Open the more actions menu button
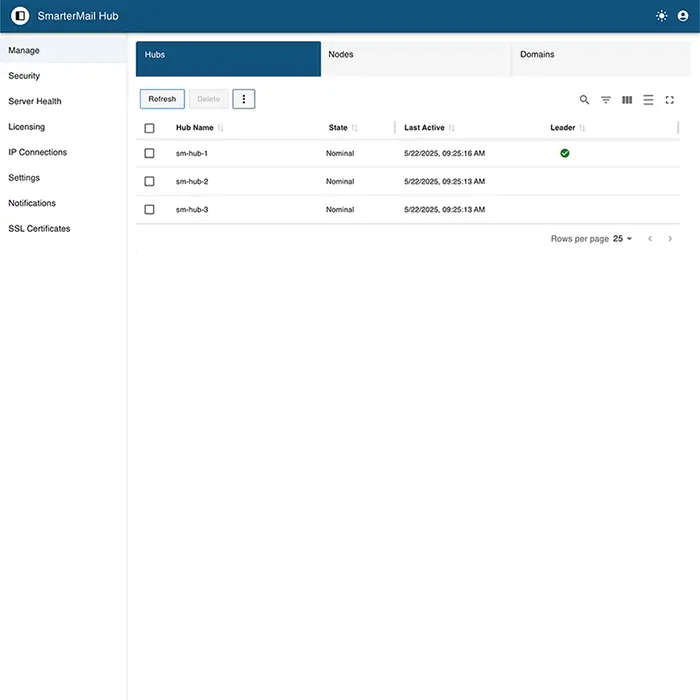700x700 pixels. 244,99
